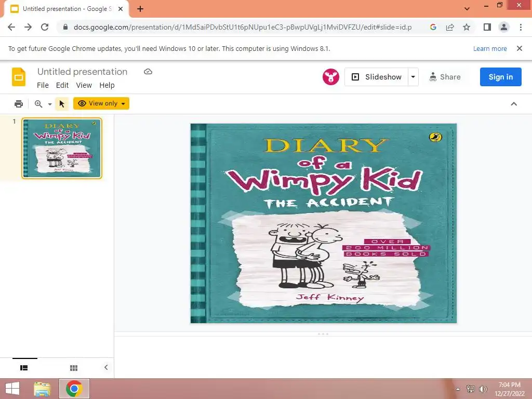This screenshot has width=532, height=399.
Task: Open Chrome three-dot menu
Action: pos(521,27)
